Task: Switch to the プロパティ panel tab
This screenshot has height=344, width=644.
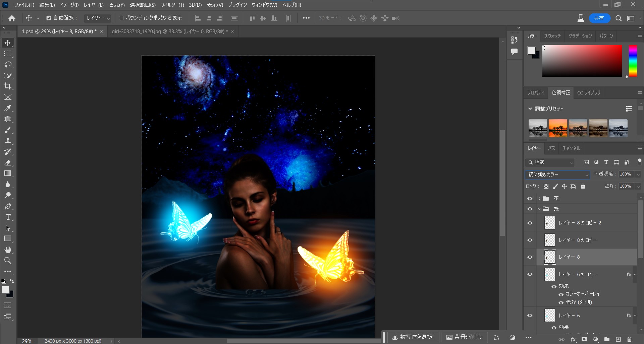Action: (536, 92)
